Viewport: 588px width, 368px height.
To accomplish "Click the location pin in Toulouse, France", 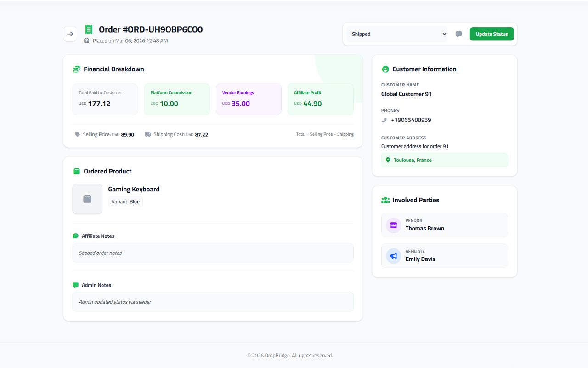I will tap(388, 160).
